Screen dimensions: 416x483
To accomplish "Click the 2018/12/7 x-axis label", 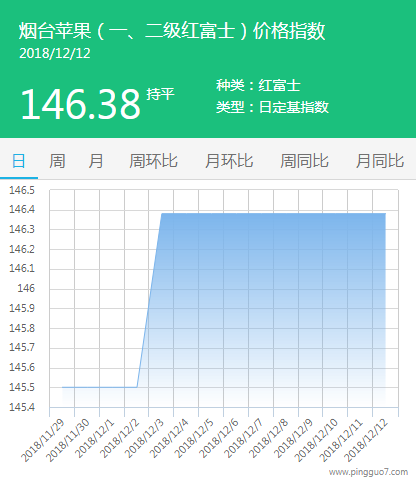I will click(243, 438).
